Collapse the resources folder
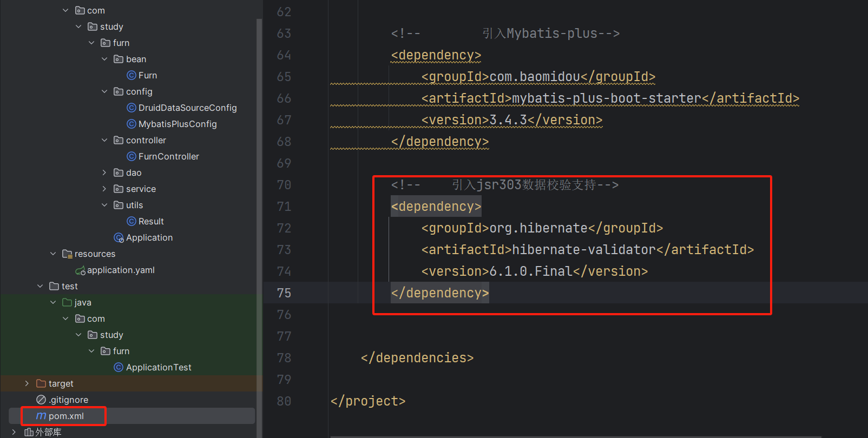The image size is (868, 438). pyautogui.click(x=53, y=254)
